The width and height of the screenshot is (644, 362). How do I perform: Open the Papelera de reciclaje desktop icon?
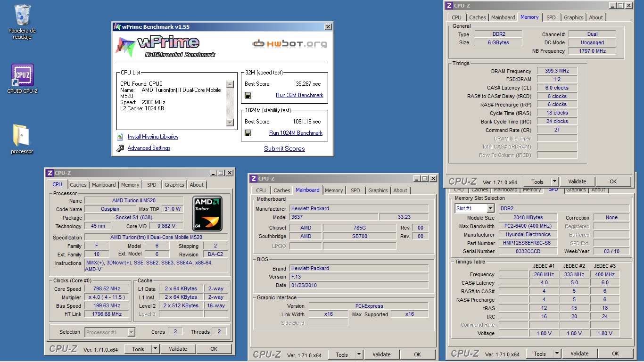click(x=22, y=22)
